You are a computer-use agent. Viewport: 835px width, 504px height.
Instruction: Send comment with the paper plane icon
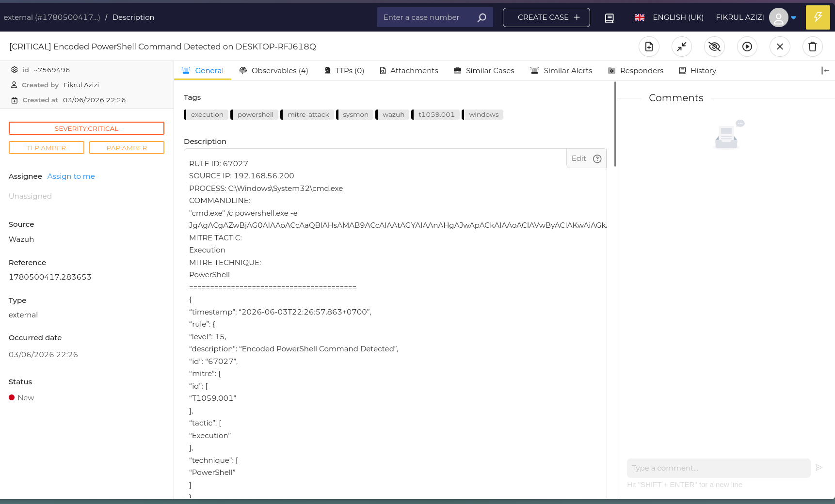pyautogui.click(x=819, y=468)
